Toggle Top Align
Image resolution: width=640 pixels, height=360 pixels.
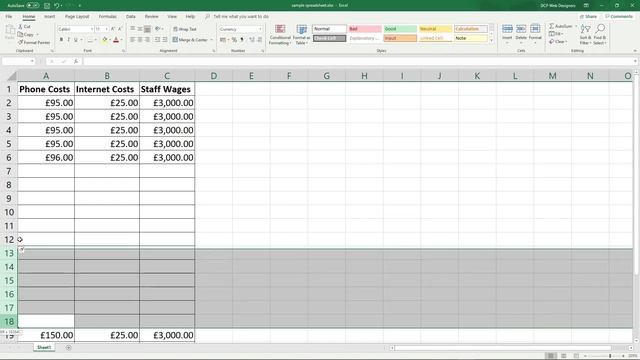point(133,29)
